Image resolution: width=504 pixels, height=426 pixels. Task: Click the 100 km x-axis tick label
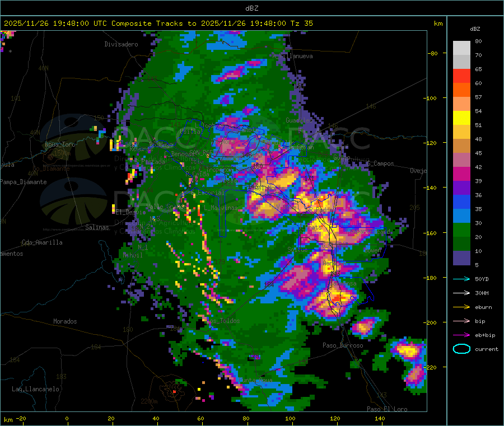click(290, 418)
